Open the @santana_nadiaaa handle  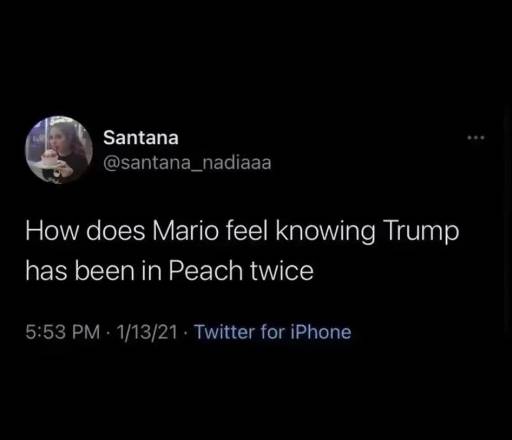187,163
